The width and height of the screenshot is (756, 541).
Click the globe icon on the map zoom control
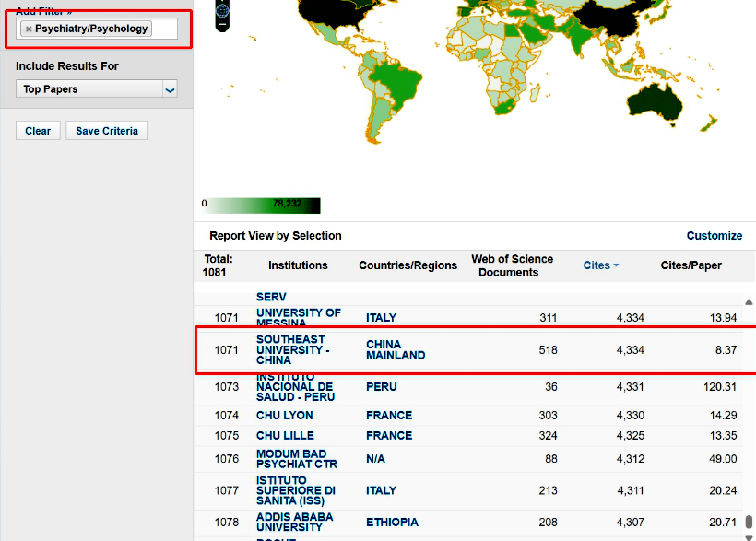[x=222, y=9]
